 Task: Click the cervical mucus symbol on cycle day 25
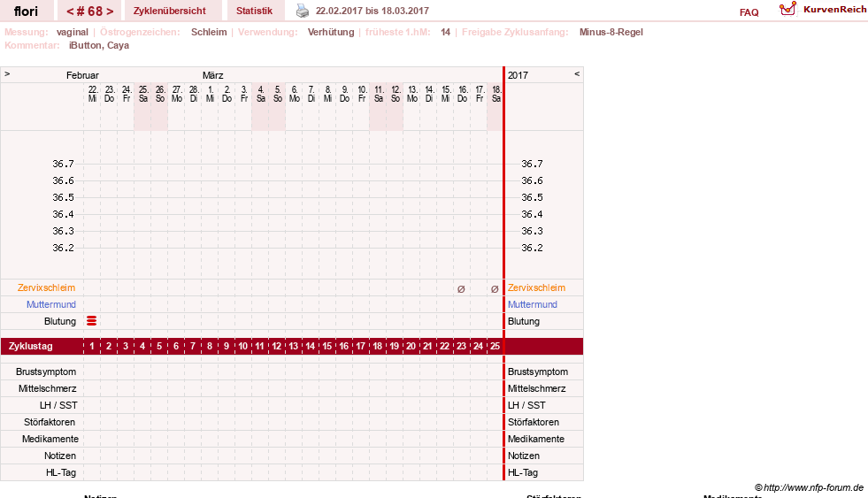click(495, 289)
